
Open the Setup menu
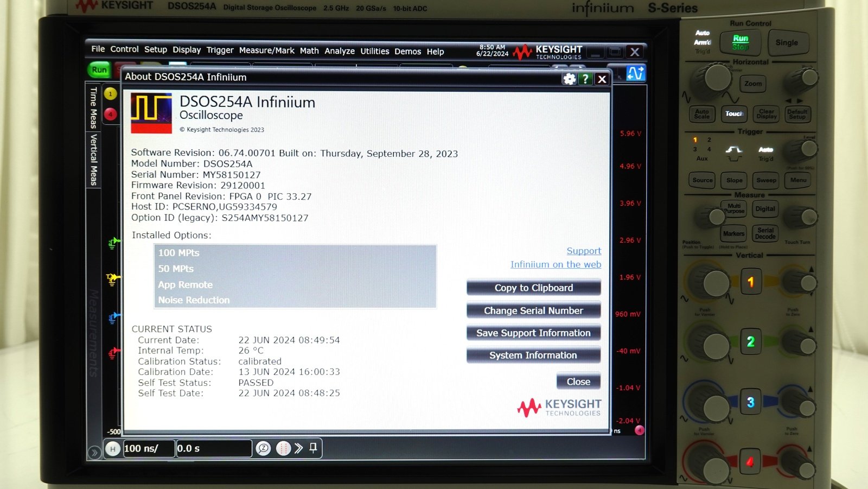click(156, 49)
